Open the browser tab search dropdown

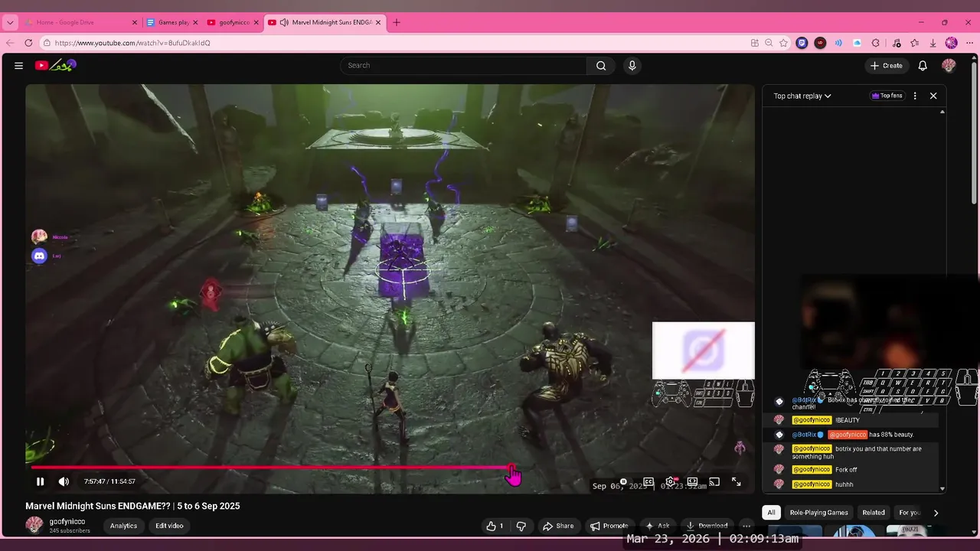pyautogui.click(x=10, y=22)
